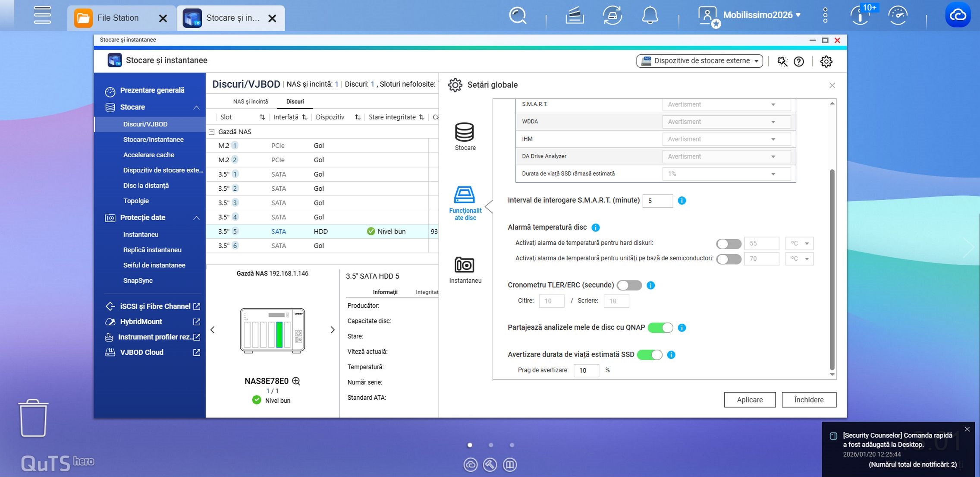Disable Partajează analizele mele de disc cu QNAP

click(660, 328)
